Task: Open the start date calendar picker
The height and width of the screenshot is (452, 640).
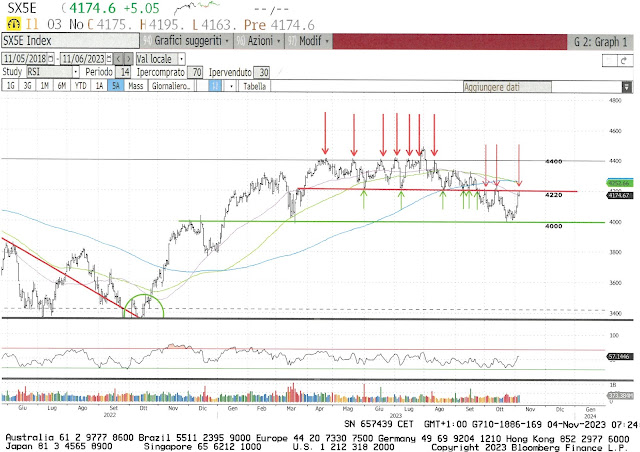Action: (51, 59)
